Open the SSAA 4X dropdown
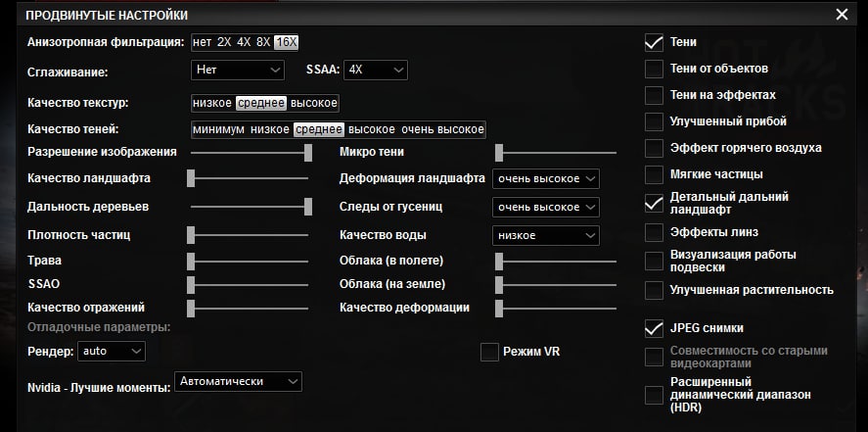 coord(376,70)
